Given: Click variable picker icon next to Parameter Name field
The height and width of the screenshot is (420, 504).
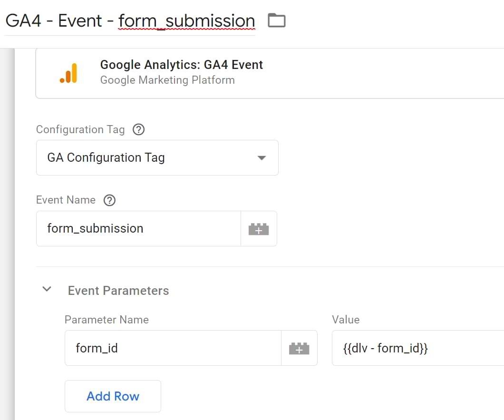Looking at the screenshot, I should coord(299,349).
